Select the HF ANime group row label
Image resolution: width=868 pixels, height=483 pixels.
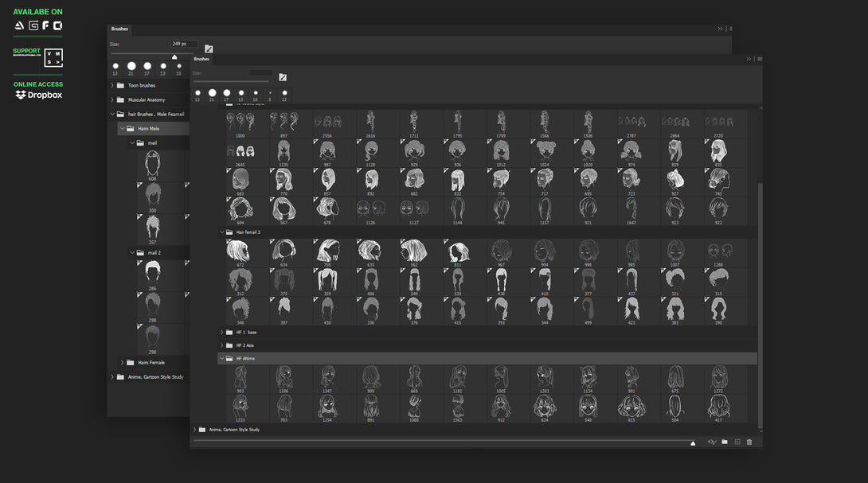246,359
